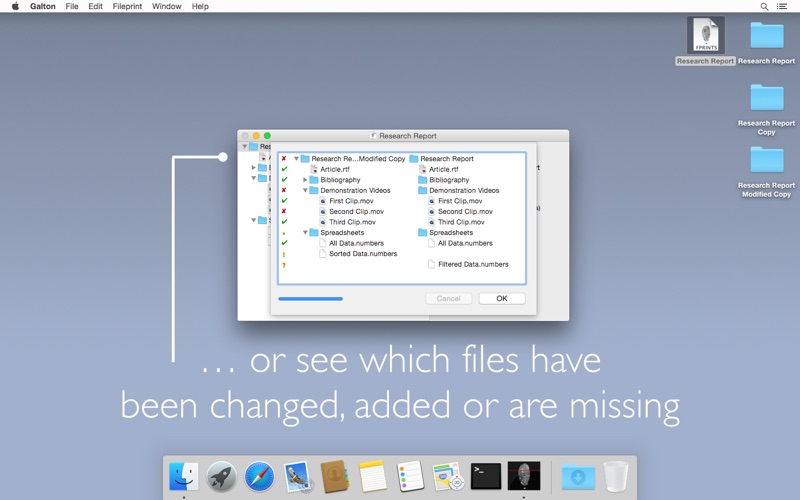Viewport: 800px width, 500px height.
Task: Click the Galton fingerprint icon in the Dock
Action: (523, 476)
